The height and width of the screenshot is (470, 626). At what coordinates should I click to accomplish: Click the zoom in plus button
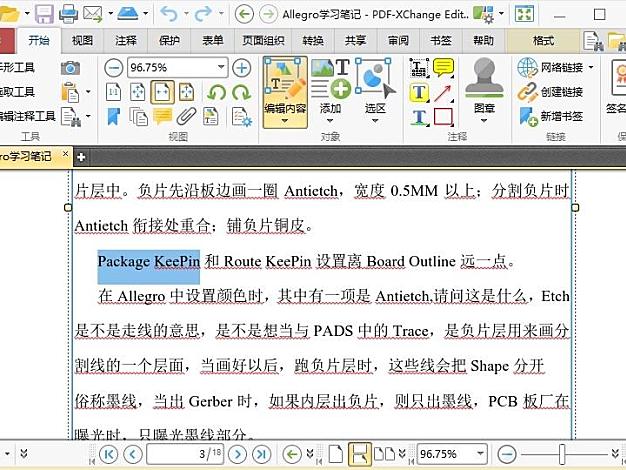point(242,68)
